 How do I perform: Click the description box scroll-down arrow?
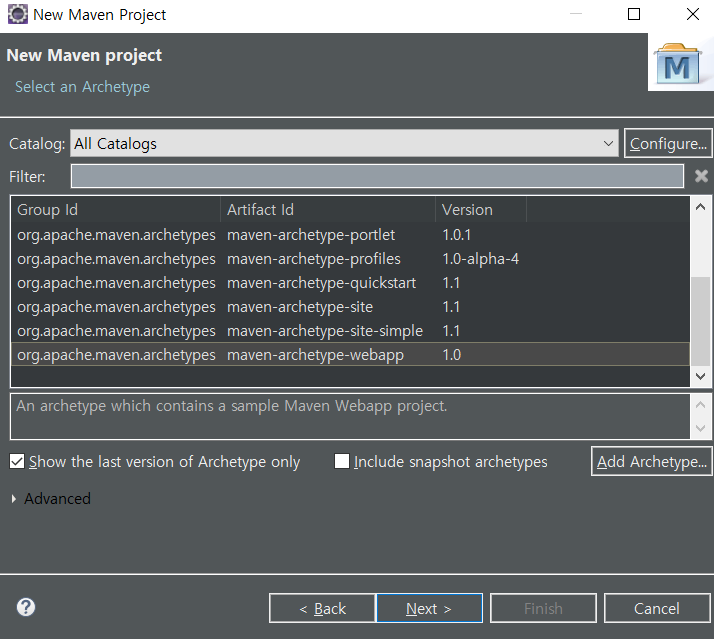click(x=701, y=428)
